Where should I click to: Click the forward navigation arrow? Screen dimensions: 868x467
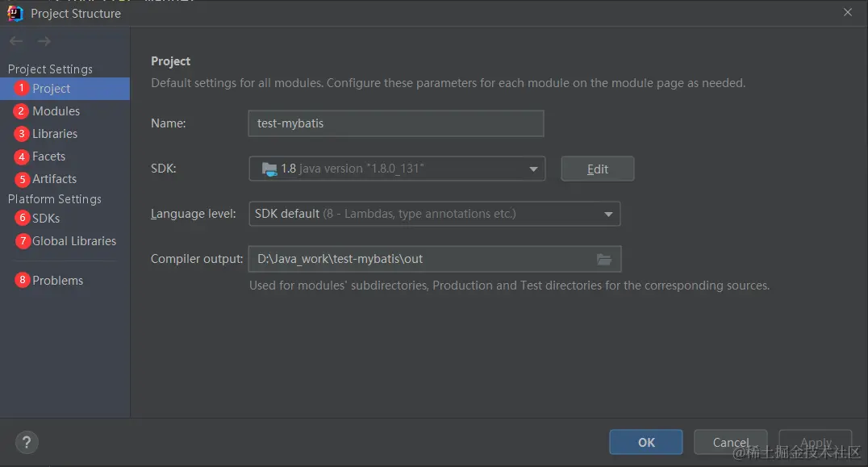point(44,41)
